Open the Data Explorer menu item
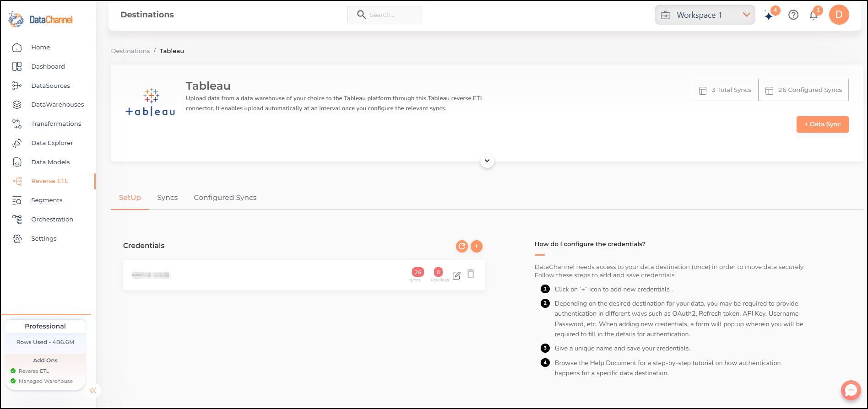Viewport: 868px width, 409px height. coord(52,143)
